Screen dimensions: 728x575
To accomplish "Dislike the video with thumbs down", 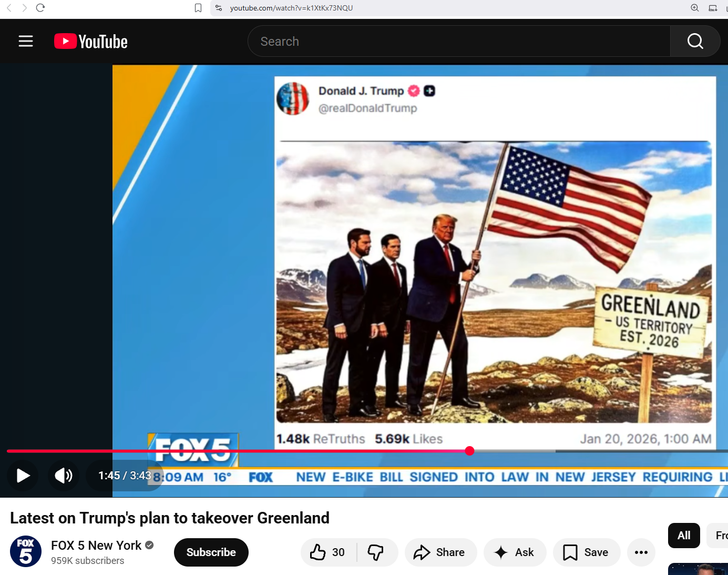I will click(376, 552).
